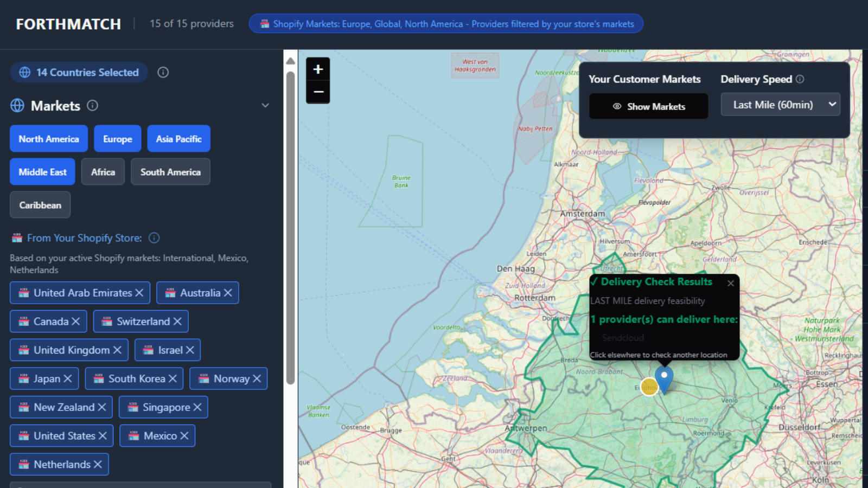Image resolution: width=868 pixels, height=488 pixels.
Task: Remove Australia from selected countries
Action: tap(228, 293)
